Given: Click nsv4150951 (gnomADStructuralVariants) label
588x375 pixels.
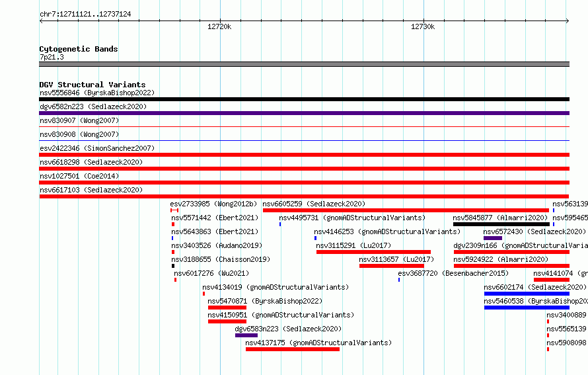Looking at the screenshot, I should pos(281,315).
